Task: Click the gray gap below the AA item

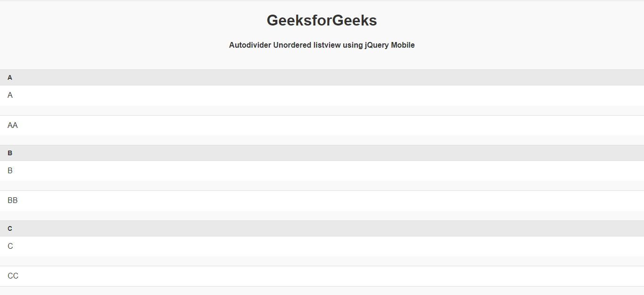Action: [x=322, y=140]
